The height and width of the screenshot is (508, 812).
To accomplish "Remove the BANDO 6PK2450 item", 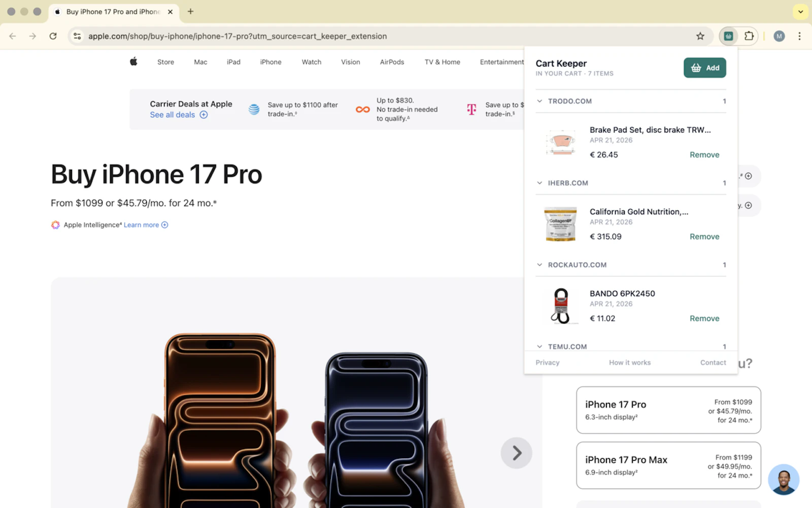I will click(x=704, y=318).
